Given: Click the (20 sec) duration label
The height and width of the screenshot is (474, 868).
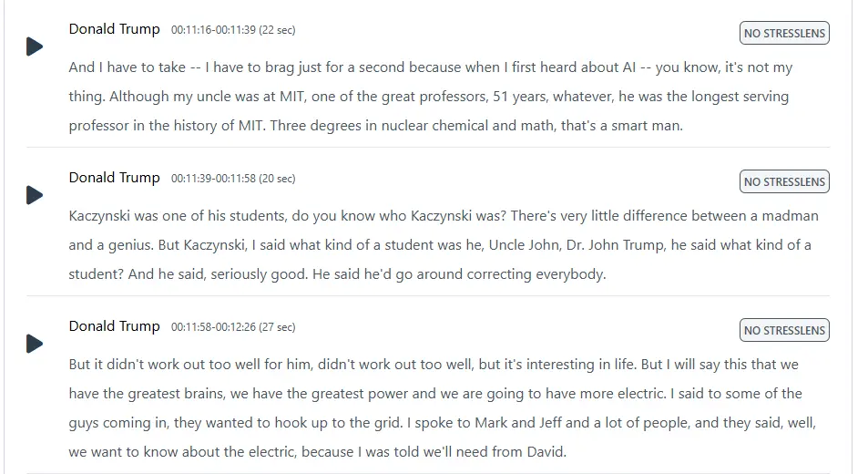Looking at the screenshot, I should (x=277, y=179).
